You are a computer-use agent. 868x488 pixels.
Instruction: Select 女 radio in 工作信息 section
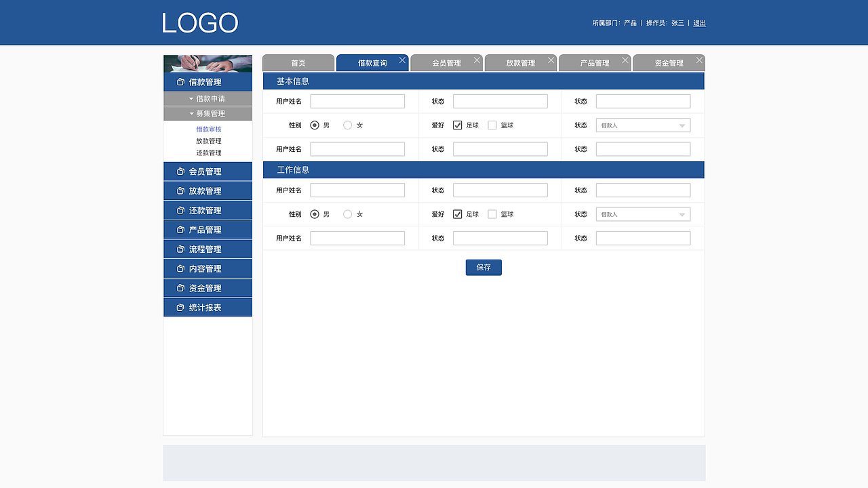click(348, 214)
